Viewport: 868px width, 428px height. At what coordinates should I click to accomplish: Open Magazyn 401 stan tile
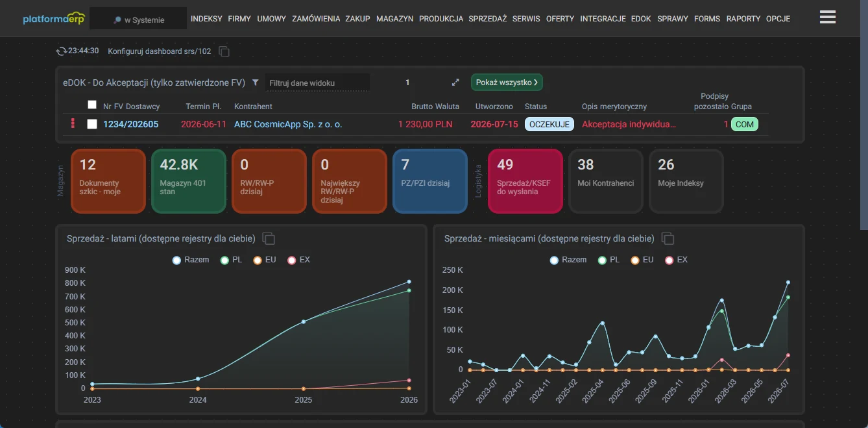click(x=188, y=181)
